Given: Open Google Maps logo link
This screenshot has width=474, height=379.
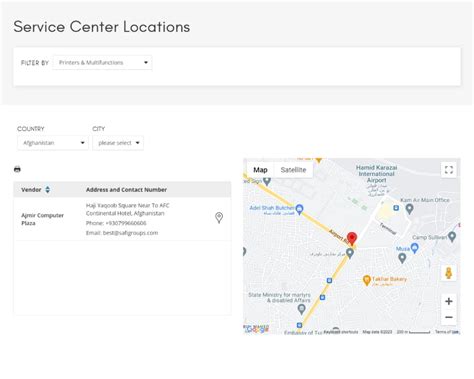Looking at the screenshot, I should click(256, 329).
